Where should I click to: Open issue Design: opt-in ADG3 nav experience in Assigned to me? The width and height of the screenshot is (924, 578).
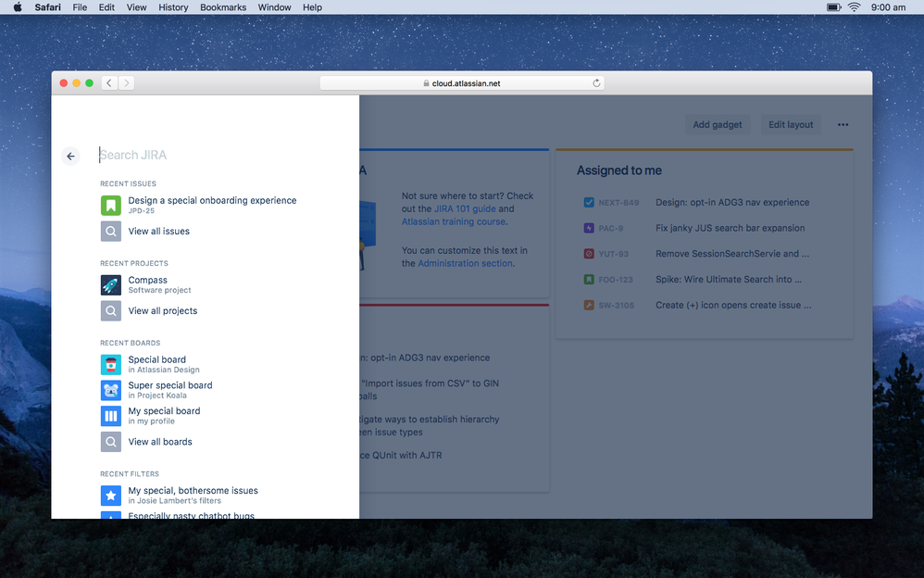click(x=732, y=202)
